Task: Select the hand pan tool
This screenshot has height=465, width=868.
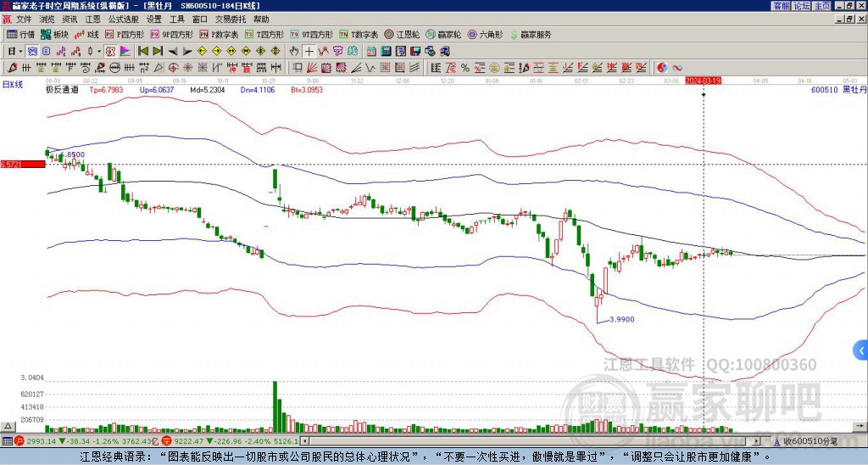Action: tap(294, 52)
